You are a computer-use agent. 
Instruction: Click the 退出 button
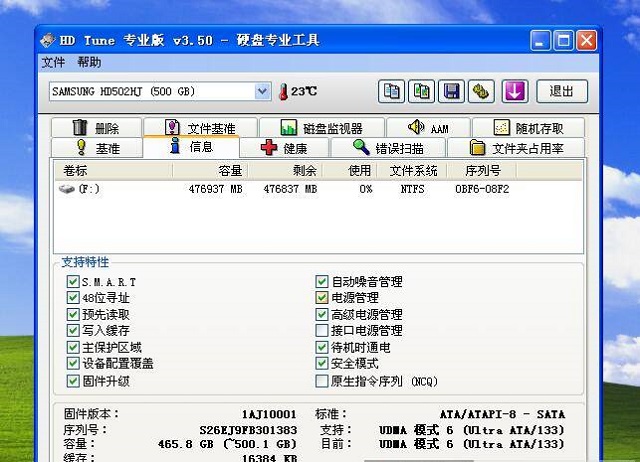[x=562, y=91]
